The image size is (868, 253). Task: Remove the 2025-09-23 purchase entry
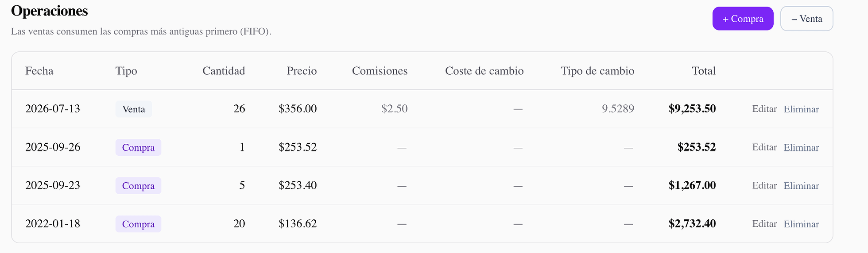tap(801, 186)
